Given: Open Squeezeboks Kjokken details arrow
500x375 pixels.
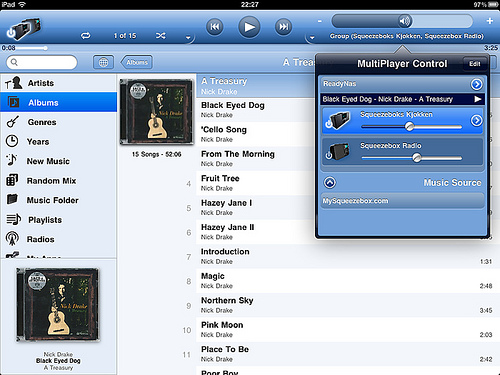Looking at the screenshot, I should pyautogui.click(x=476, y=120).
